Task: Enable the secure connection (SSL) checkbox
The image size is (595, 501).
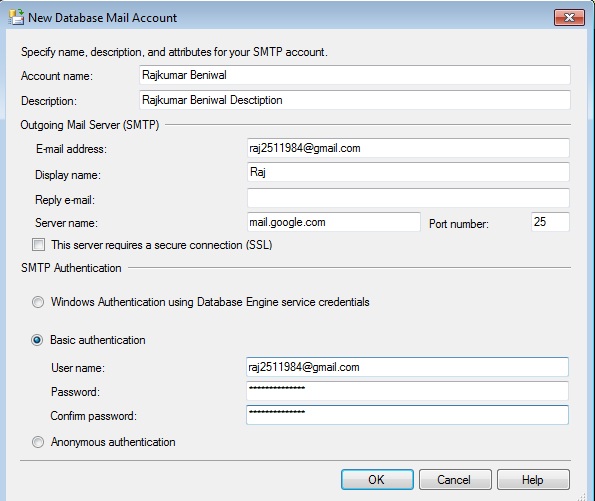Action: [x=38, y=244]
